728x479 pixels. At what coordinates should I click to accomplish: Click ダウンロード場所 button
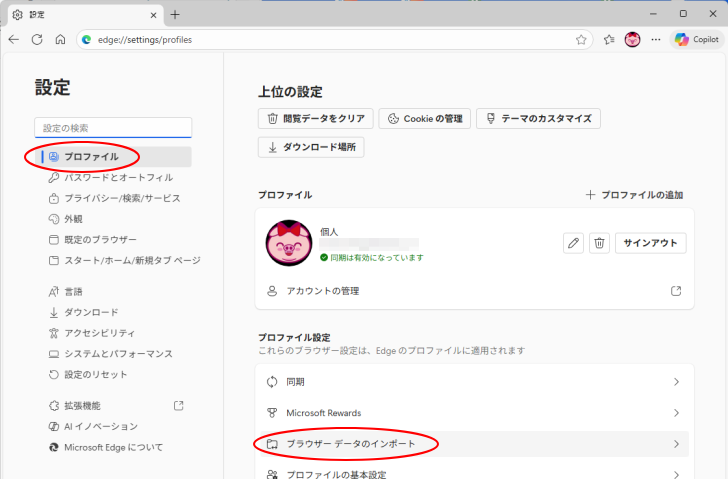click(311, 147)
